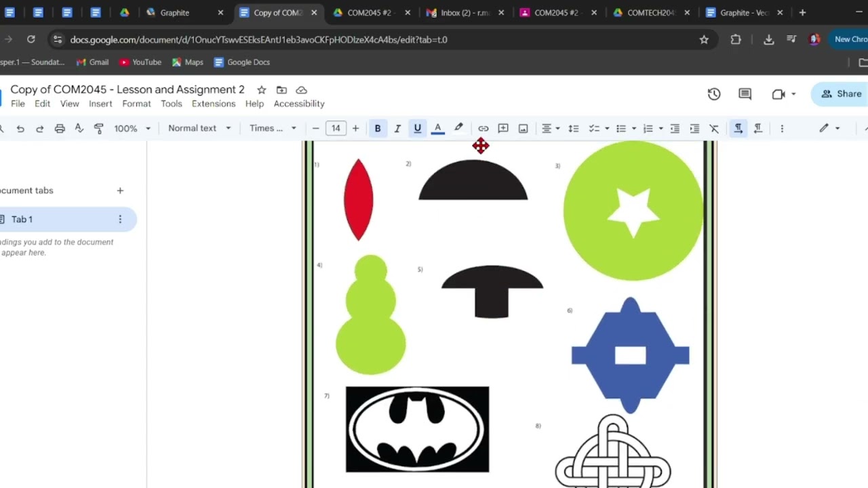Redo the last undone action

pyautogui.click(x=39, y=128)
